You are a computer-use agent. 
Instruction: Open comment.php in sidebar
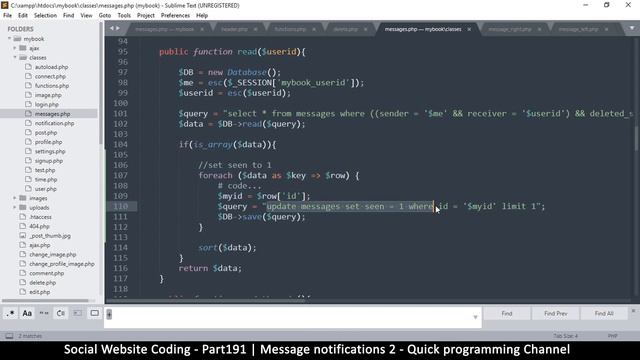[47, 273]
